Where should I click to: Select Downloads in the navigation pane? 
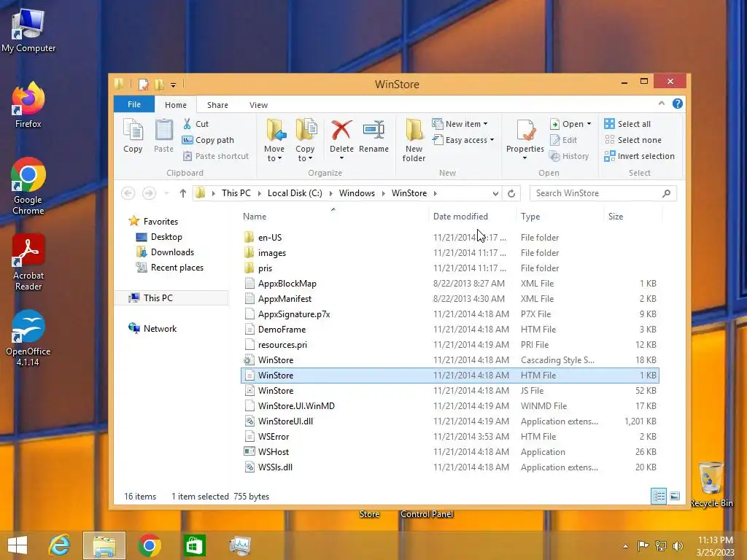pyautogui.click(x=172, y=252)
